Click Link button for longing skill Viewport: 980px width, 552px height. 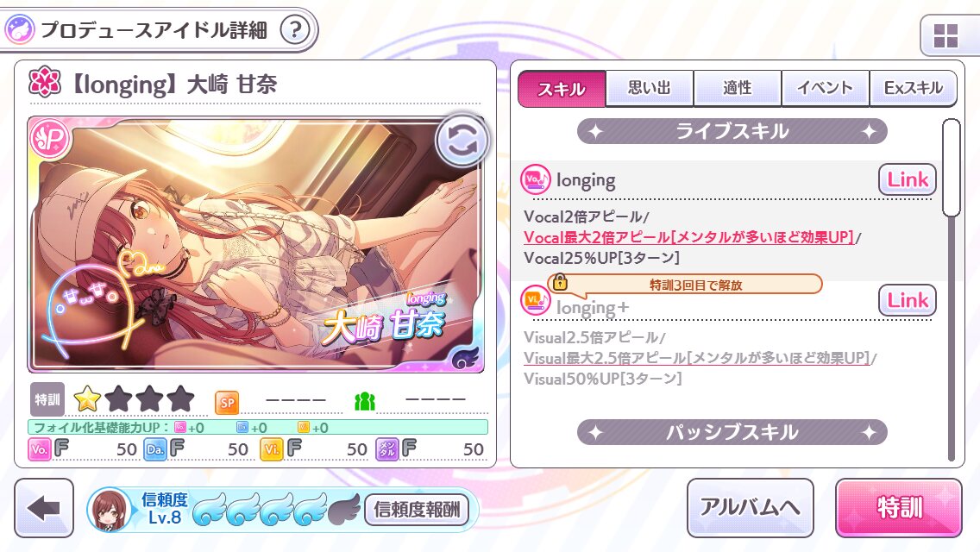(x=908, y=180)
